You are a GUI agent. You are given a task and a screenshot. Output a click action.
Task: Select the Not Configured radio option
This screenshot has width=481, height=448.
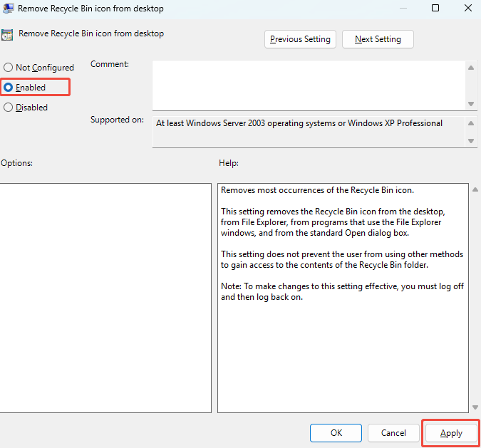point(9,68)
